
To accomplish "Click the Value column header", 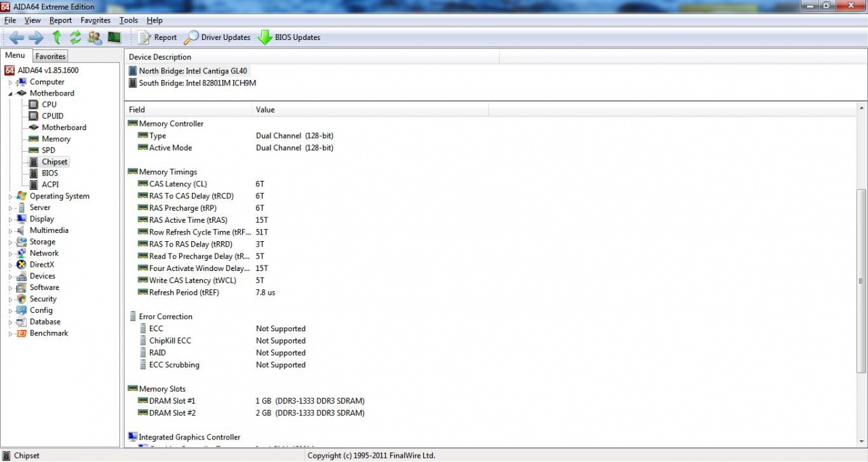I will 370,110.
